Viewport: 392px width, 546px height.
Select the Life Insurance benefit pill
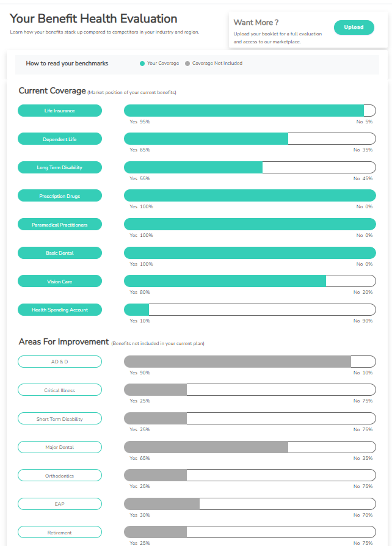click(59, 111)
